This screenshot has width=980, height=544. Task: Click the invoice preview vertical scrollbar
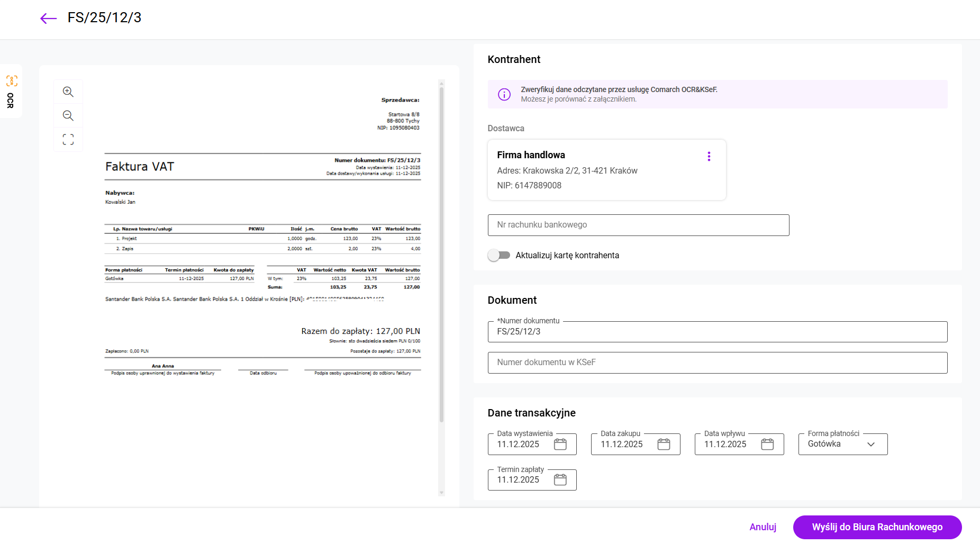[441, 254]
